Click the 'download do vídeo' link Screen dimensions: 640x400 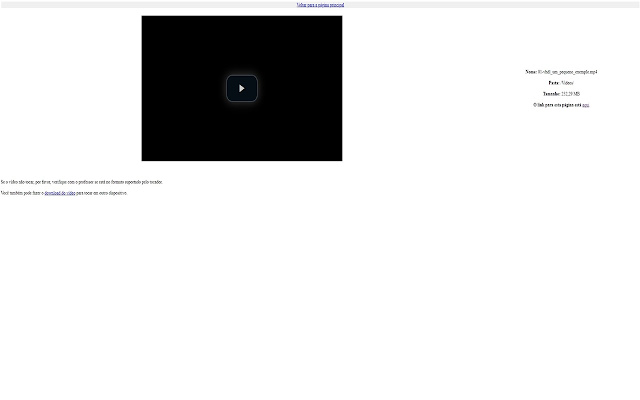60,193
